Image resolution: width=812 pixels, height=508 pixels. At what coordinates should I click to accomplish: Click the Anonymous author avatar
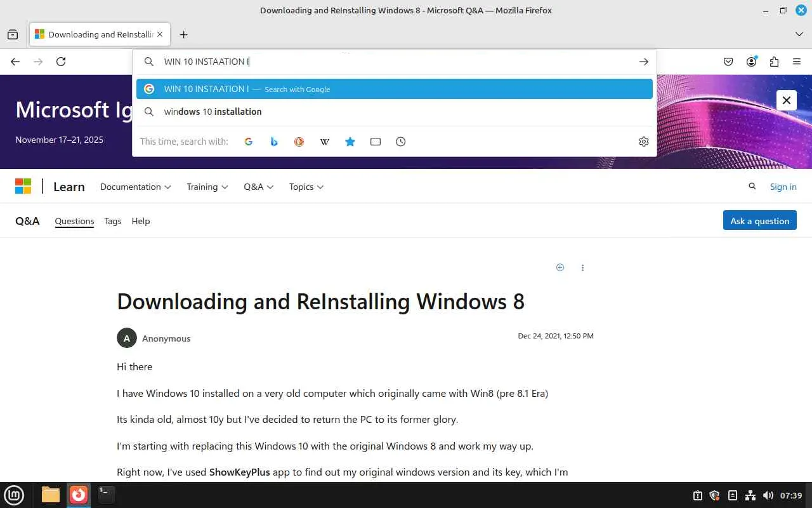point(127,338)
